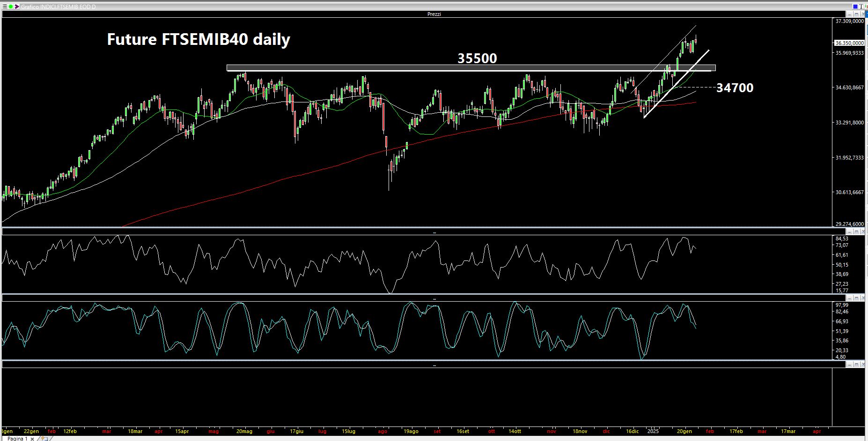Click the green status circle icon

[x=11, y=7]
